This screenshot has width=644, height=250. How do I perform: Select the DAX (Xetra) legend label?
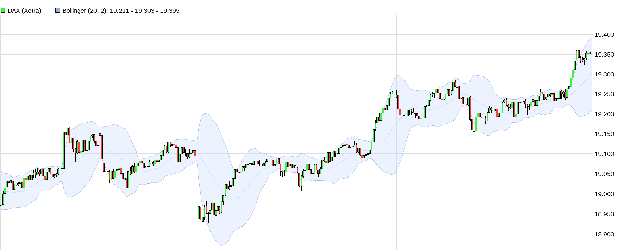point(24,11)
